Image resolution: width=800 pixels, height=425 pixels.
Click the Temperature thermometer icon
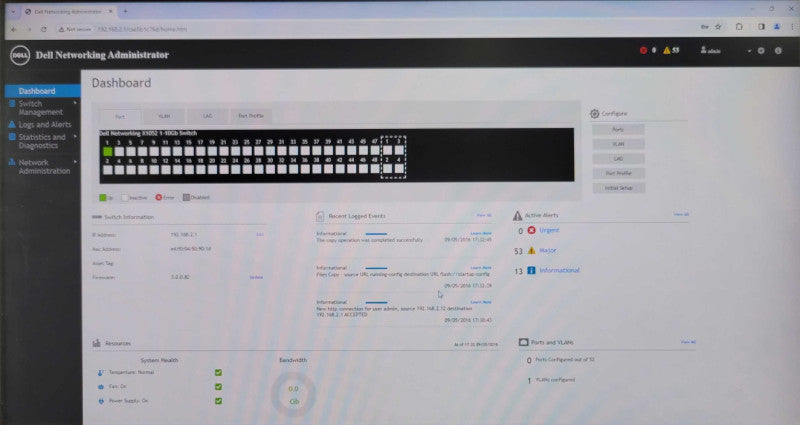click(101, 373)
